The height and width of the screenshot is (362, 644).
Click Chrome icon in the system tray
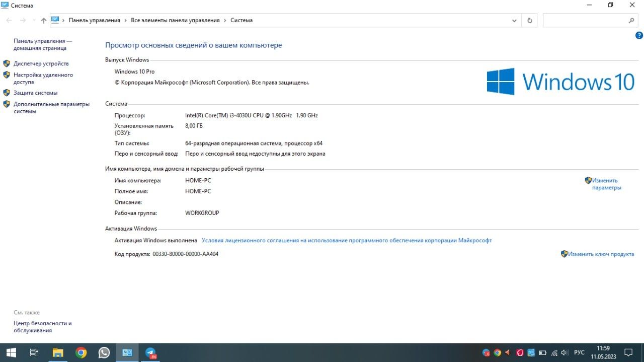click(x=497, y=352)
